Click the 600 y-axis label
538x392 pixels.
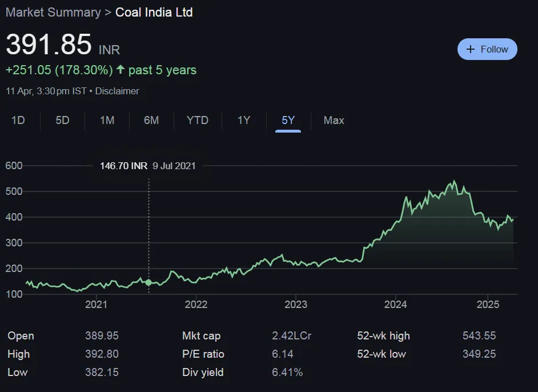pos(14,166)
